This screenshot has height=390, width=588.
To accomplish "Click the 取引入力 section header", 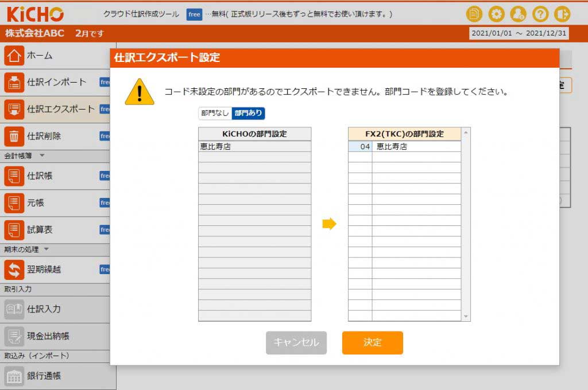I will (18, 289).
